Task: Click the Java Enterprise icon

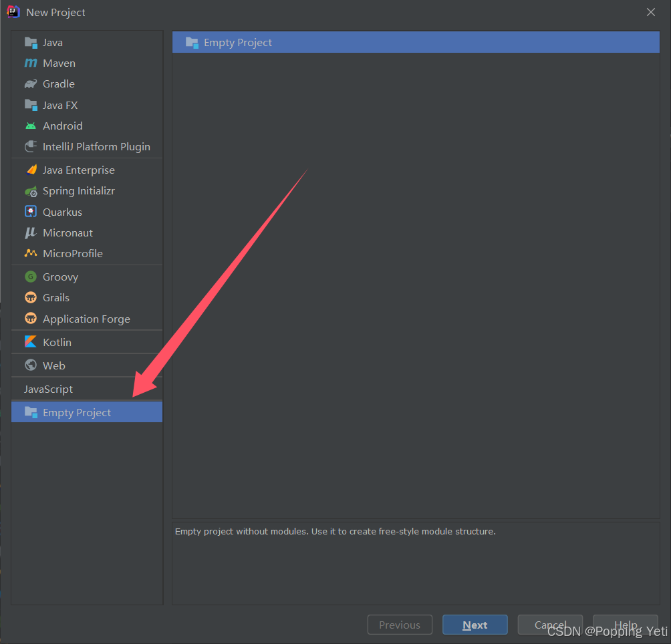Action: tap(31, 170)
